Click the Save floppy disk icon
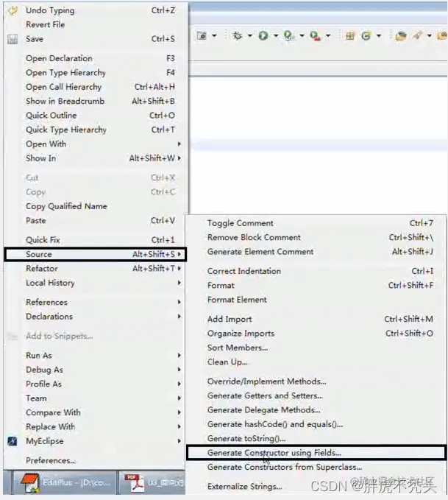 (x=13, y=39)
